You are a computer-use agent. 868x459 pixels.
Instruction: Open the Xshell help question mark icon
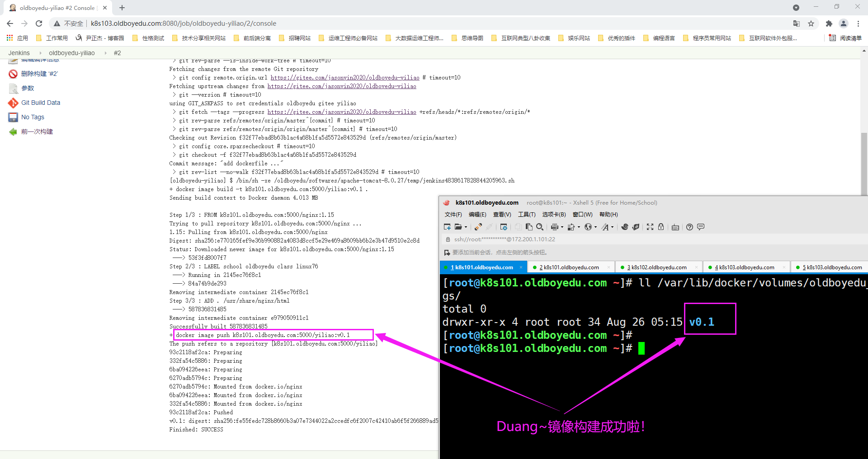coord(689,227)
